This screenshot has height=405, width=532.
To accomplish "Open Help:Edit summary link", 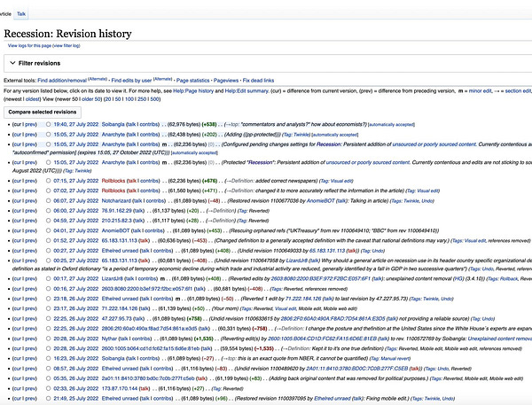I will (x=246, y=91).
